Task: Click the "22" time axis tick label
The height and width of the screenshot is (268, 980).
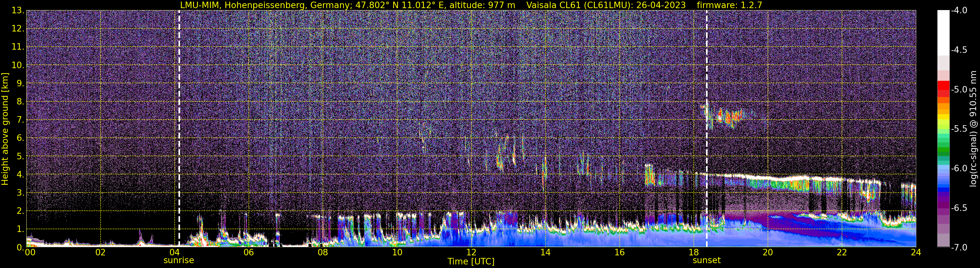Action: click(x=842, y=252)
